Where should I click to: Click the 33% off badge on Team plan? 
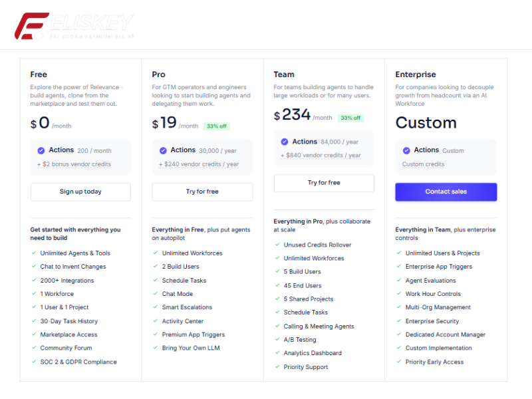pos(350,118)
